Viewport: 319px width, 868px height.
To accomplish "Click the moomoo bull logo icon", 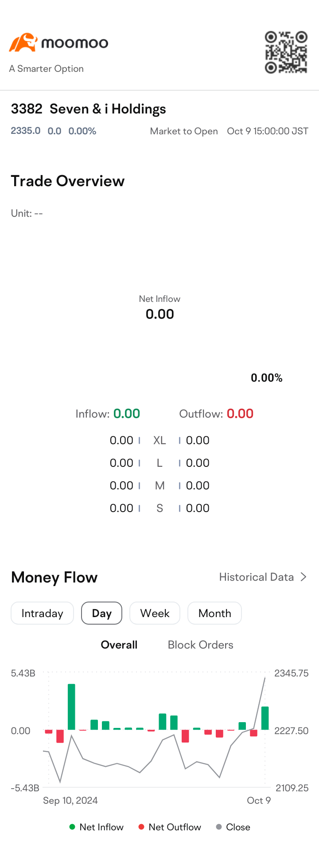I will click(23, 43).
